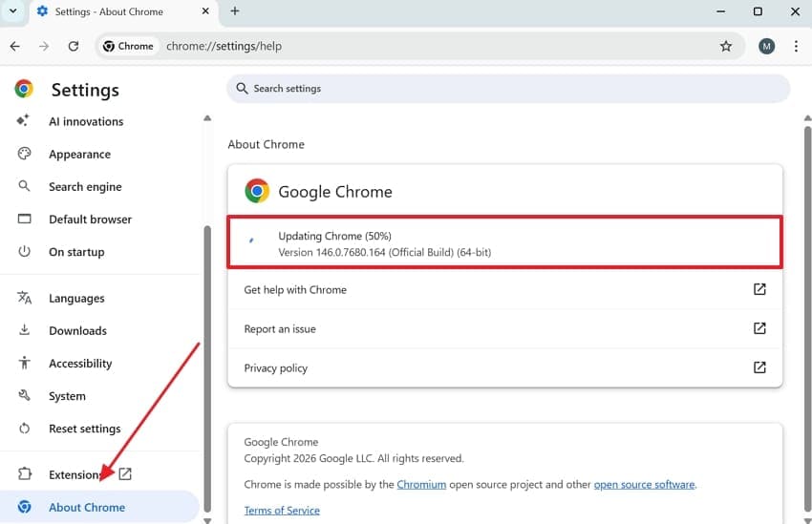Screen dimensions: 812x524
Task: Open a new tab with plus button
Action: click(x=235, y=10)
